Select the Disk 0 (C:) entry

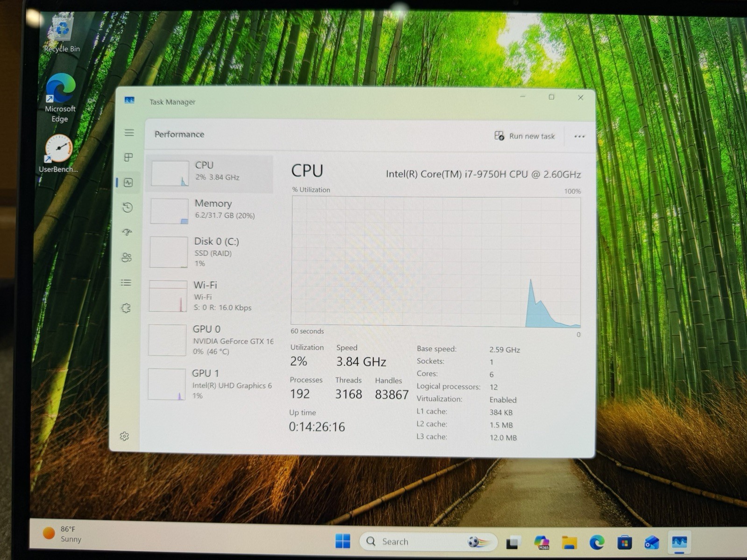tap(210, 252)
